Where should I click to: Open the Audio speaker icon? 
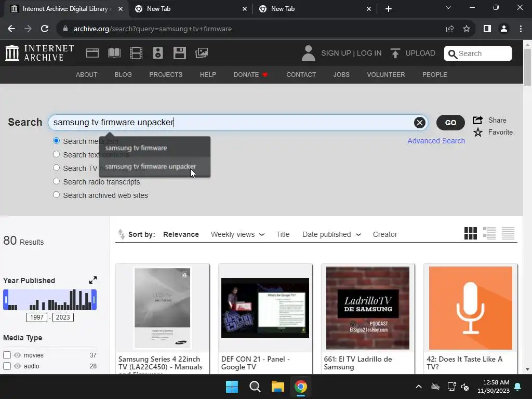pos(158,53)
